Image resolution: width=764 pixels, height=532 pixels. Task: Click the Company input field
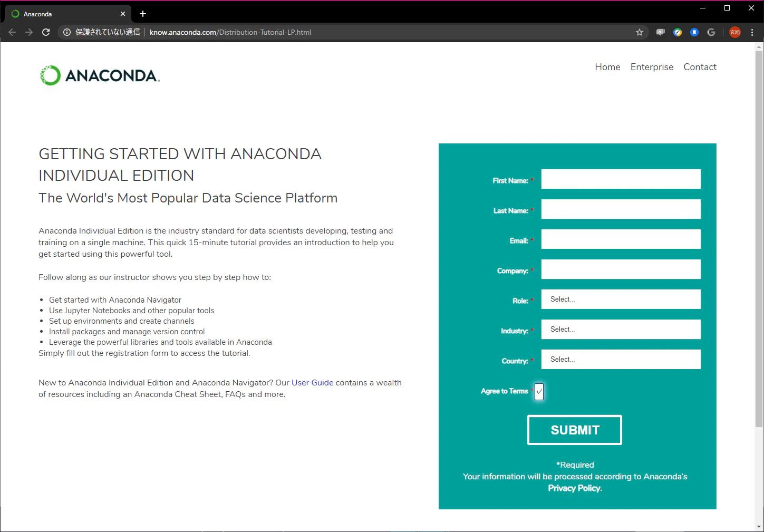click(621, 269)
